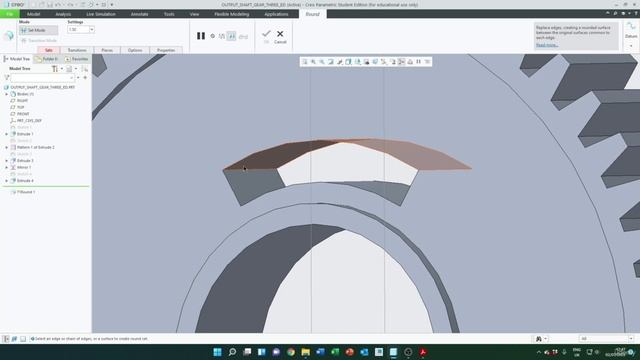The image size is (640, 360).
Task: Click the add plus icon beside tree search
Action: tap(85, 77)
